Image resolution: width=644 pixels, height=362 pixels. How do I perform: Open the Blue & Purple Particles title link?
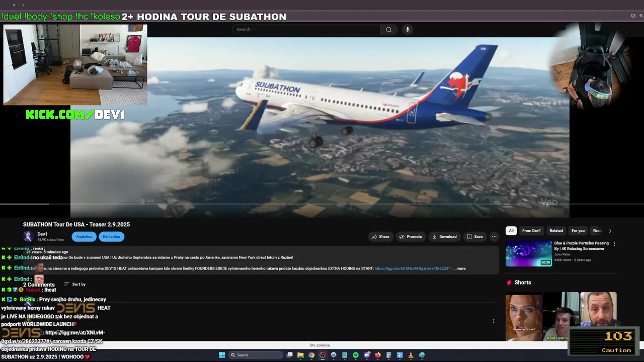tap(581, 246)
